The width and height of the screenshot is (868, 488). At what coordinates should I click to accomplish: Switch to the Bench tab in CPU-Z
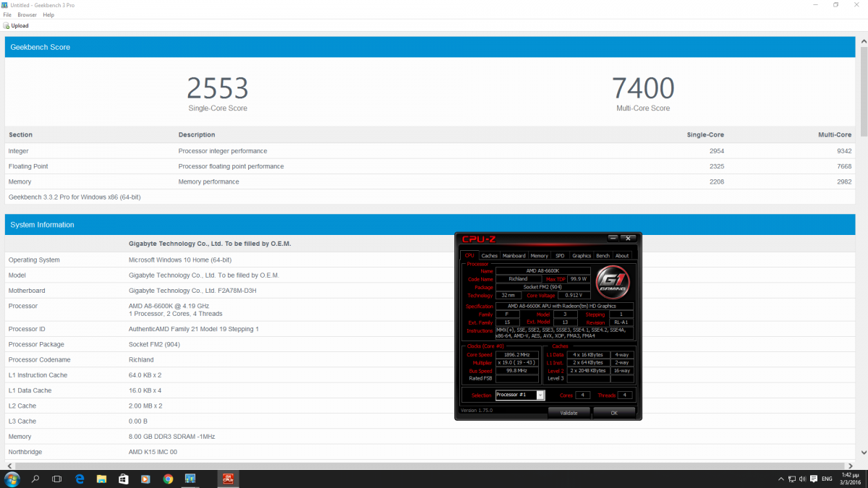point(603,255)
